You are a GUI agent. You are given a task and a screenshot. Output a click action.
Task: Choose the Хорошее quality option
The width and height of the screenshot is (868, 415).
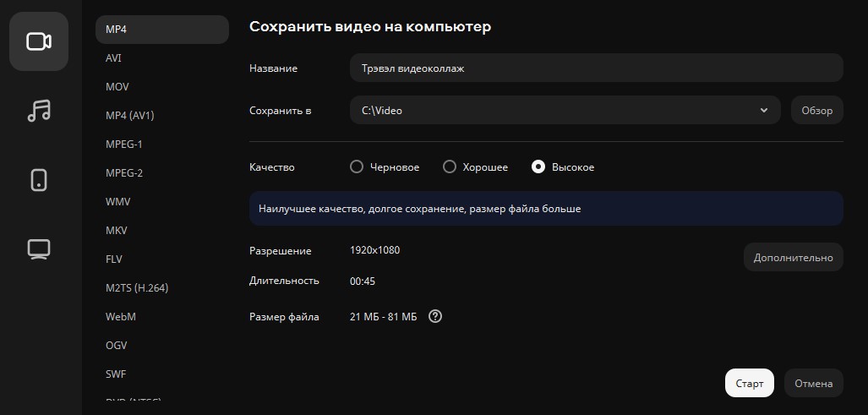(x=450, y=167)
